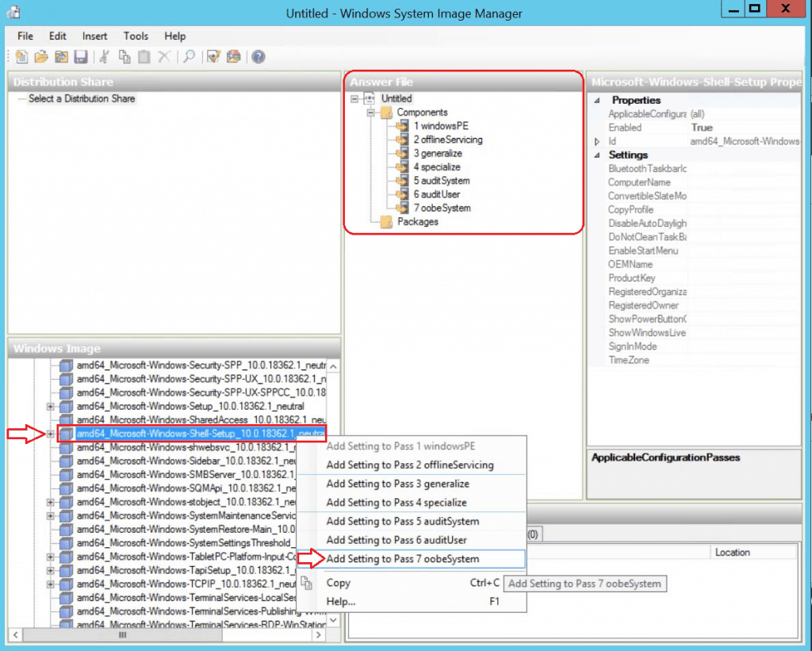Click Windows Image scroll down arrow

click(x=334, y=620)
